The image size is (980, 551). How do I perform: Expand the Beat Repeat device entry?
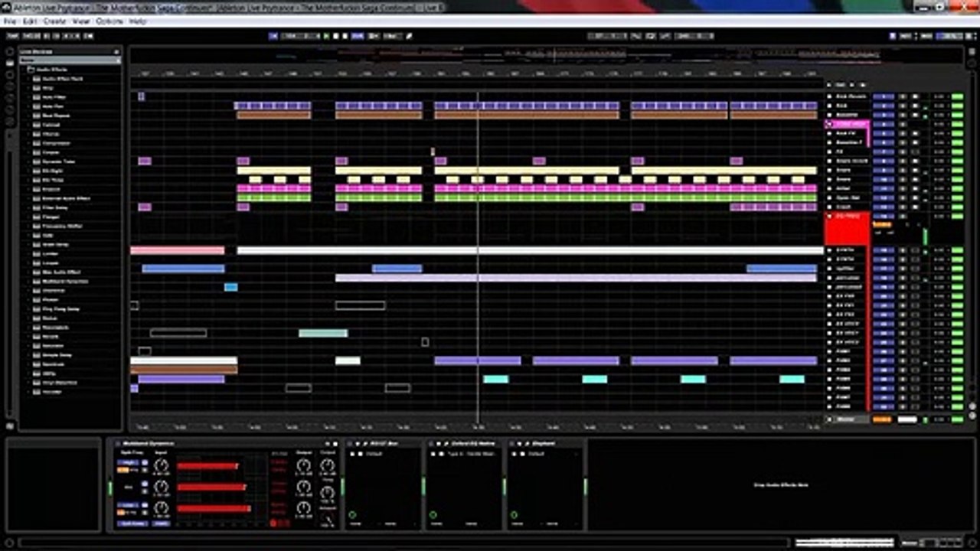[x=29, y=115]
